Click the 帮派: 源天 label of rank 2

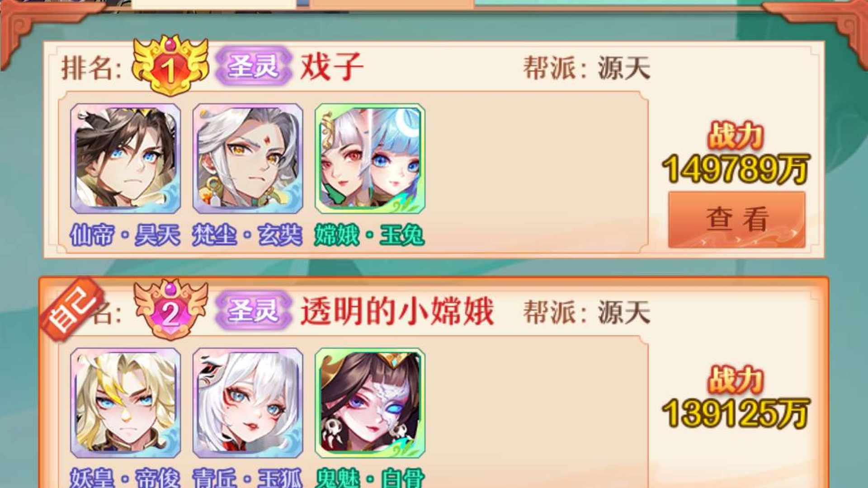[587, 312]
